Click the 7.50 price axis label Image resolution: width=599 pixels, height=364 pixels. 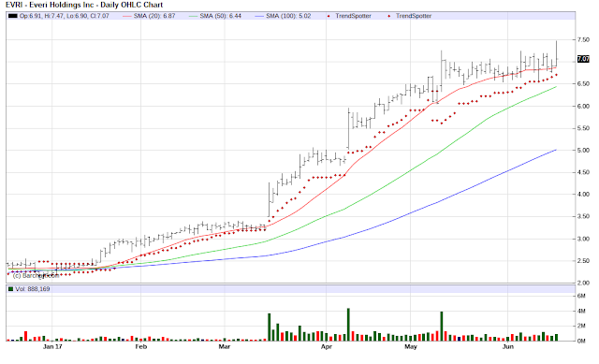tap(583, 39)
